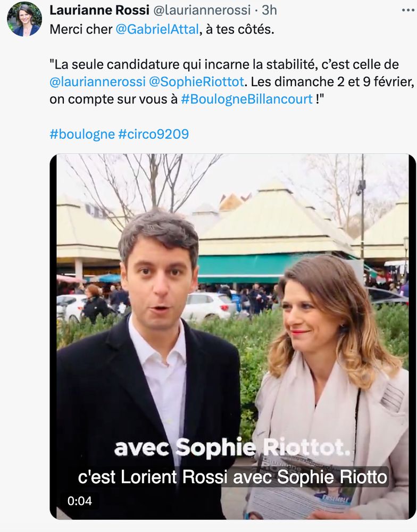The image size is (417, 532).
Task: Click the "La seule candidature qui incarne" line
Action: click(224, 64)
